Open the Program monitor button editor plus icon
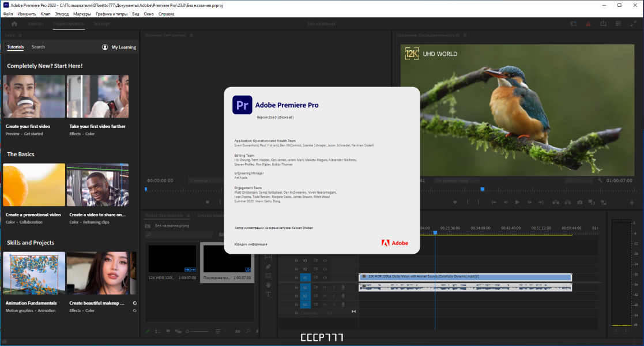The width and height of the screenshot is (644, 346). pyautogui.click(x=632, y=202)
